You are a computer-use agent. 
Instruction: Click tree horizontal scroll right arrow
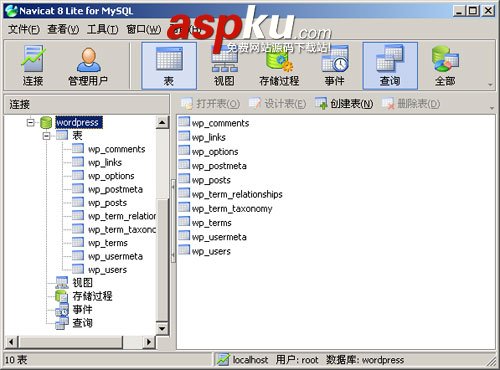(x=149, y=342)
